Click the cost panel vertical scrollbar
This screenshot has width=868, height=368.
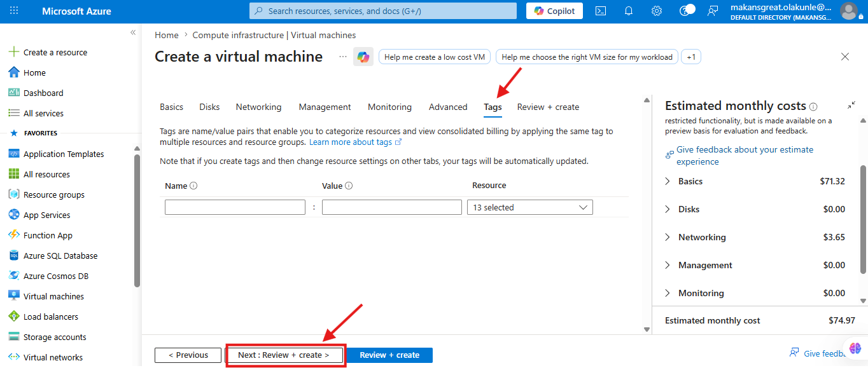[x=864, y=219]
